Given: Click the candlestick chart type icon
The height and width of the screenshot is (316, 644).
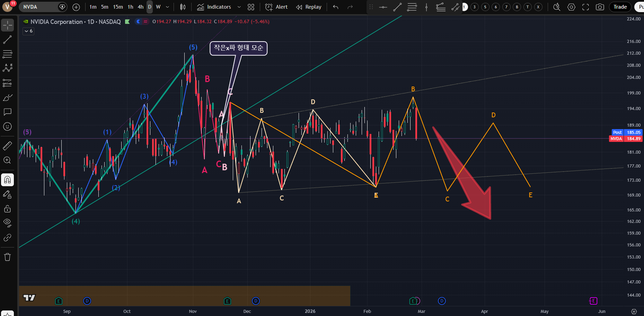Looking at the screenshot, I should pyautogui.click(x=183, y=7).
